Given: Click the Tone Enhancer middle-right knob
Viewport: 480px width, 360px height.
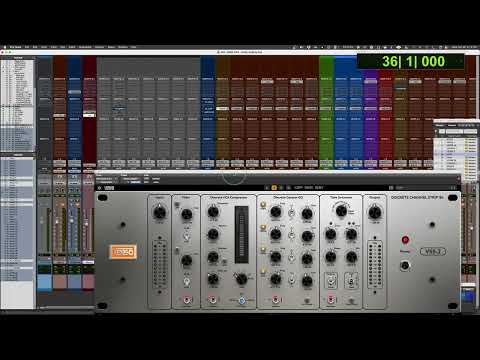Looking at the screenshot, I should (351, 234).
